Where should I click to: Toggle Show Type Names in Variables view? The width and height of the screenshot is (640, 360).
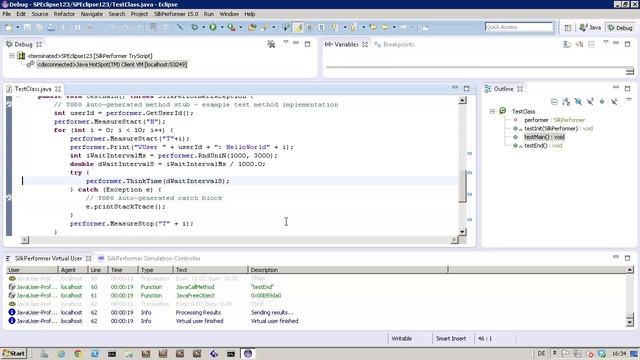(x=567, y=44)
